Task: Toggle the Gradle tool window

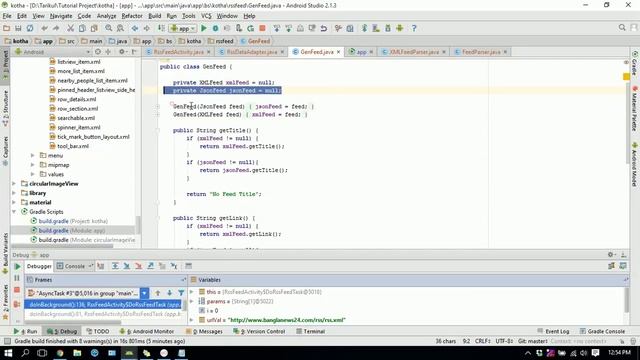Action: [635, 64]
